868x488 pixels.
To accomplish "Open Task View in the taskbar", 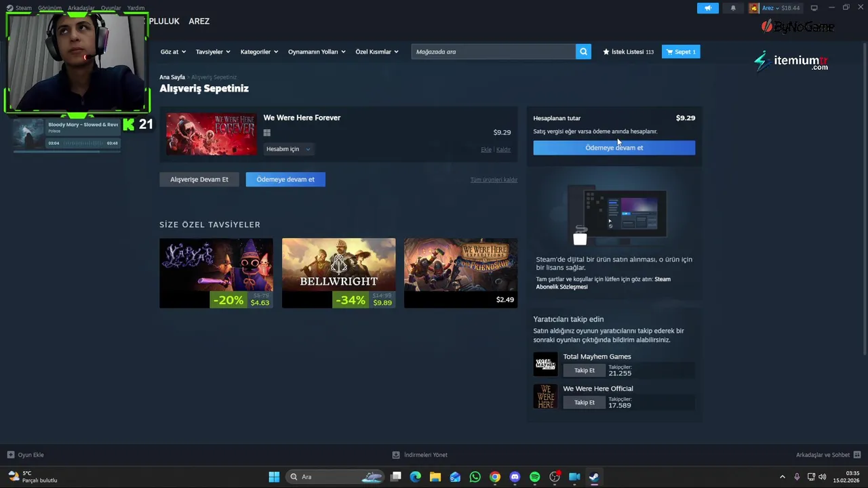I will pos(396,476).
